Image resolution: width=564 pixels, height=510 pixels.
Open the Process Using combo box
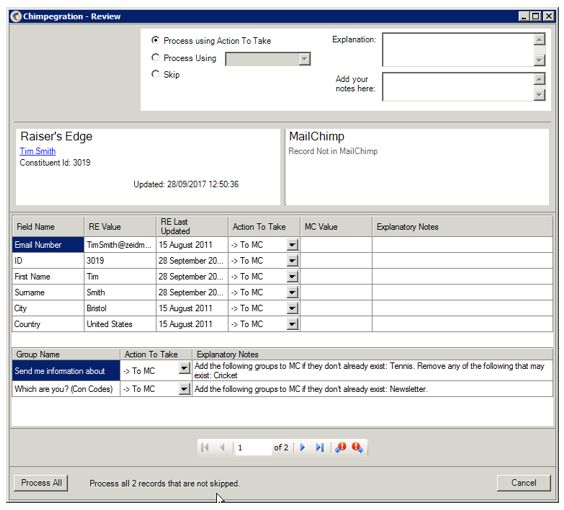268,59
